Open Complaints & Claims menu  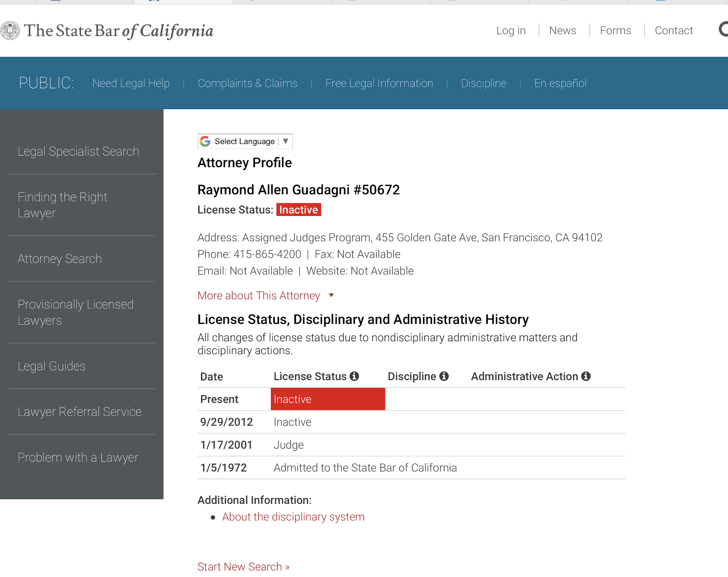247,83
